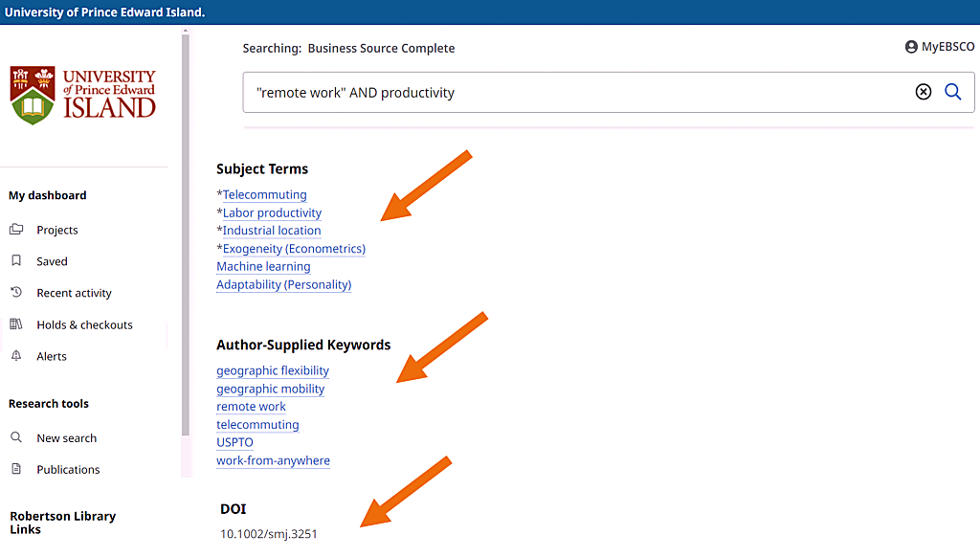Open Exogeneity (Econometrics) subject term
The width and height of the screenshot is (980, 557).
coord(294,249)
